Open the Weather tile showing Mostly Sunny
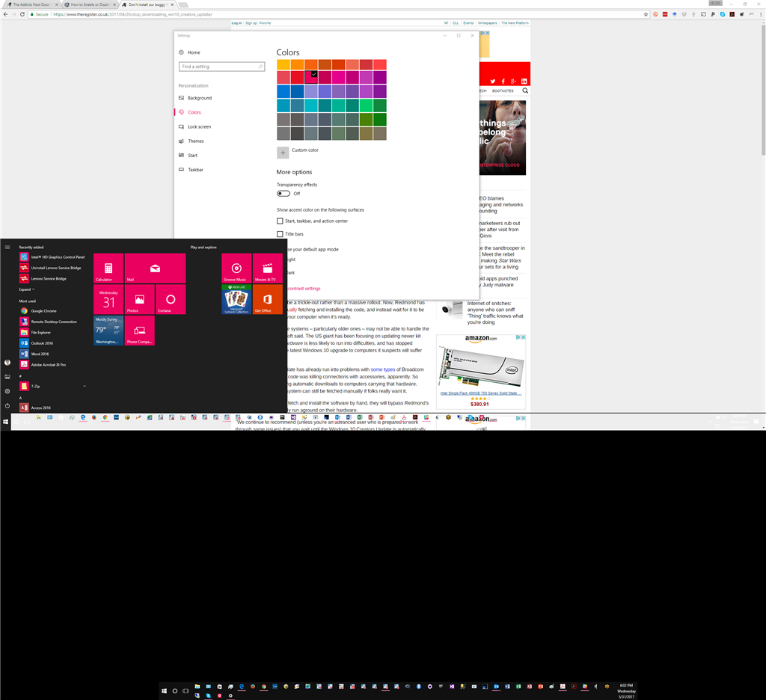Image resolution: width=766 pixels, height=700 pixels. [108, 331]
